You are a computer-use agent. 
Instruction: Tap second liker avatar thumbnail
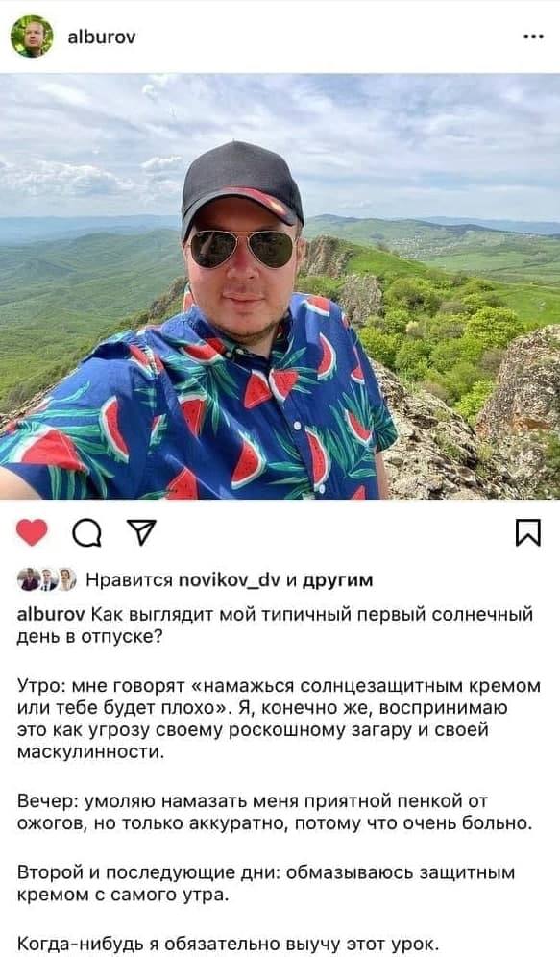coord(47,579)
